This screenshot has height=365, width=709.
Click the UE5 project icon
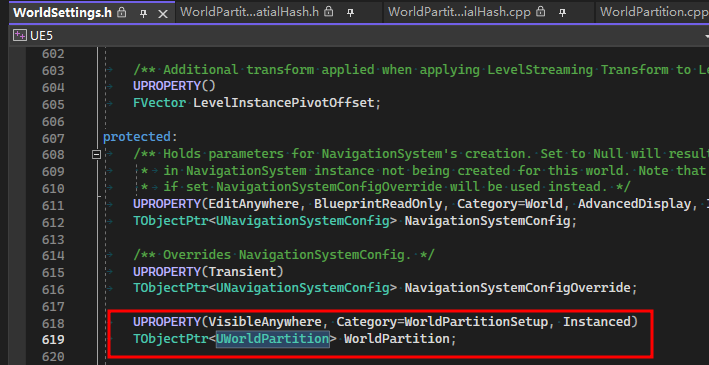pos(20,35)
